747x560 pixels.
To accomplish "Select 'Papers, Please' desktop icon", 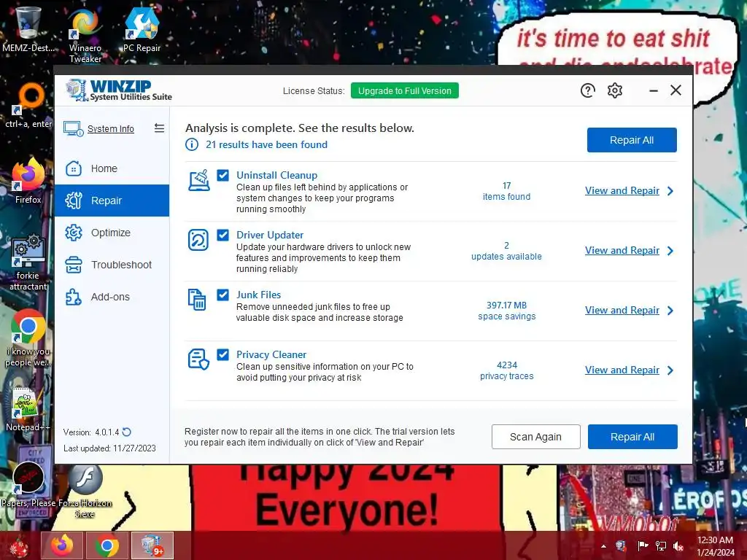I will coord(28,486).
